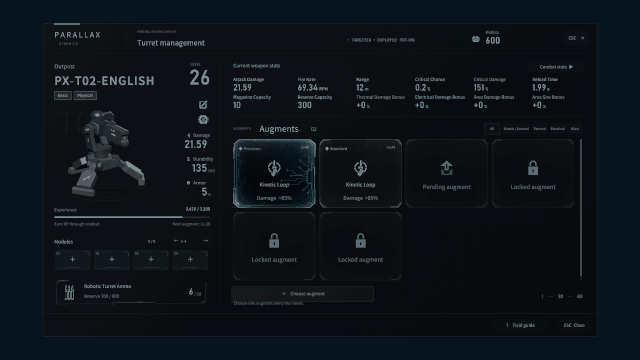Select the Precision Kinetic Loop augment card
The image size is (640, 360).
click(274, 173)
